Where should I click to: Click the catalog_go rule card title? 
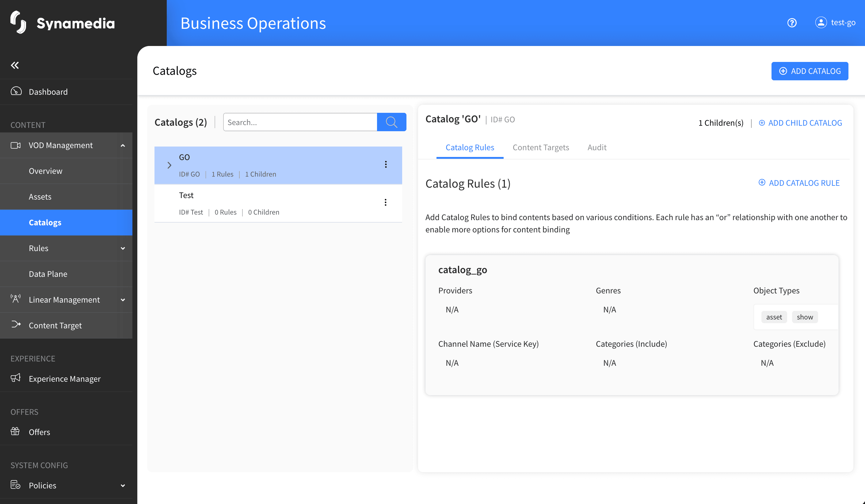tap(462, 270)
